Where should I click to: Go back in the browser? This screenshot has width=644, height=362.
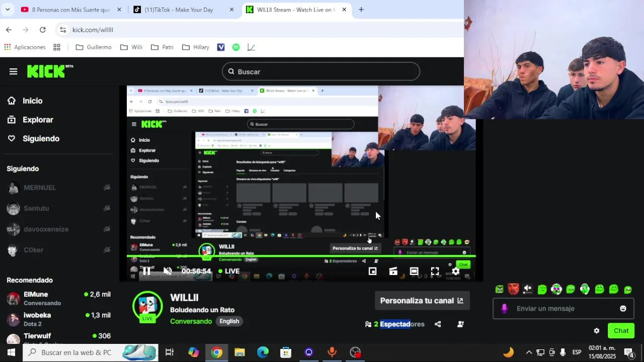coord(9,30)
